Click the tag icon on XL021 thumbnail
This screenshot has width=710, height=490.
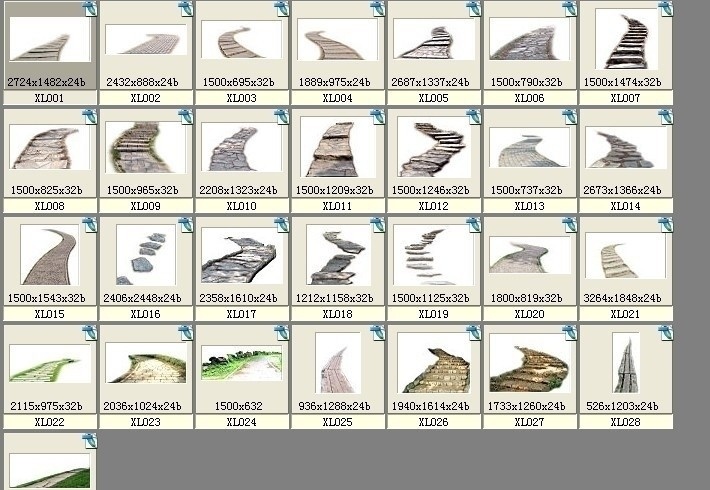tap(666, 225)
